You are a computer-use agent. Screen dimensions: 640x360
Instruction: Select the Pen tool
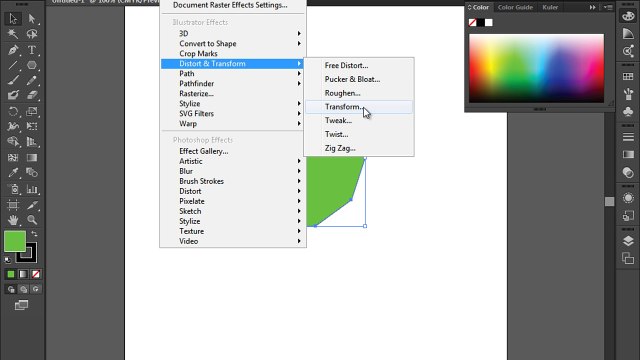tap(13, 50)
